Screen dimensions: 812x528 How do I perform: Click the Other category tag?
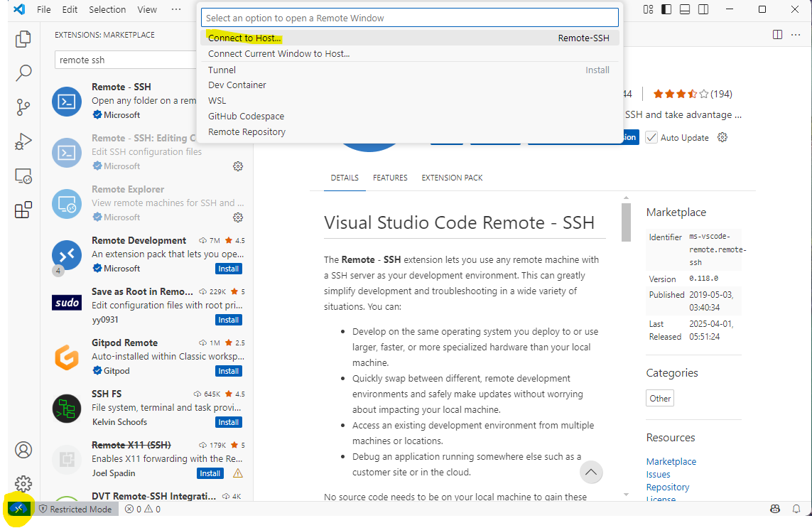point(660,399)
